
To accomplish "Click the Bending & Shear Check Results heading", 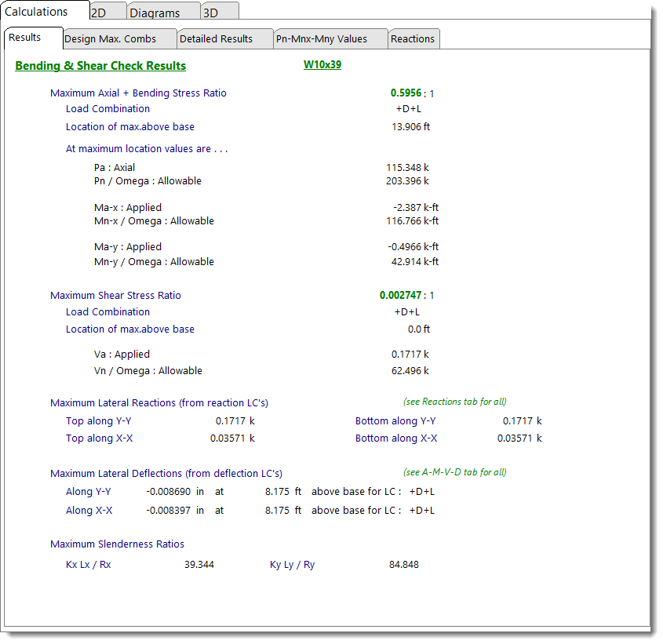I will point(100,66).
